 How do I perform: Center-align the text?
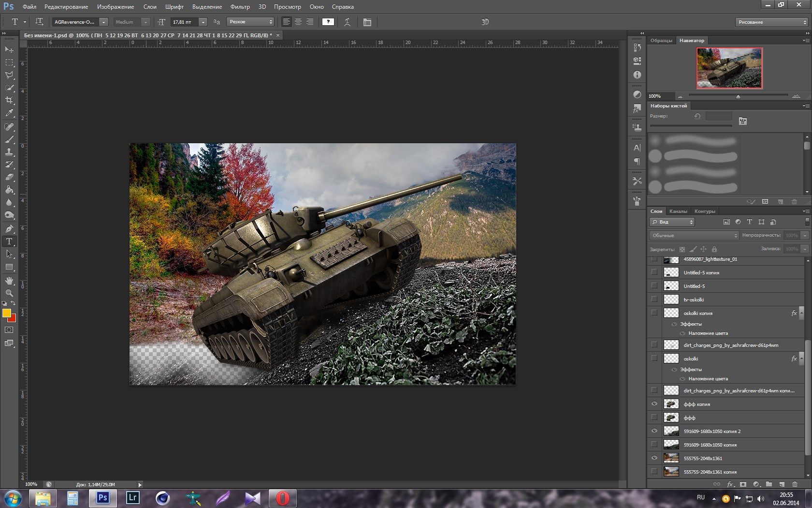click(x=298, y=22)
